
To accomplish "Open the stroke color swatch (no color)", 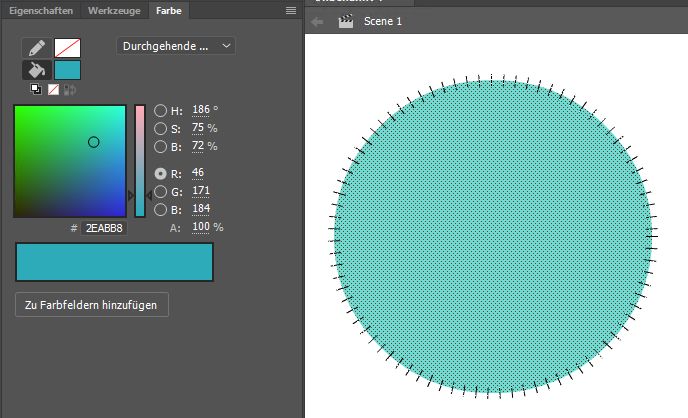I will [67, 48].
